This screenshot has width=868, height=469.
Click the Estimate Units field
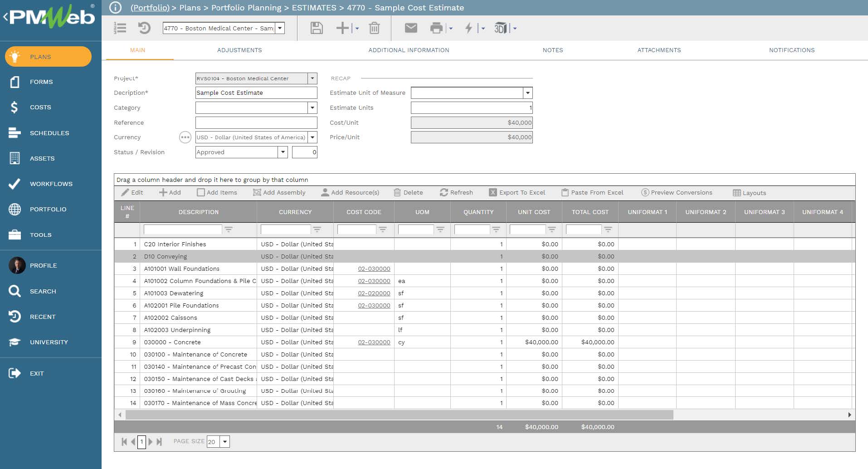472,107
